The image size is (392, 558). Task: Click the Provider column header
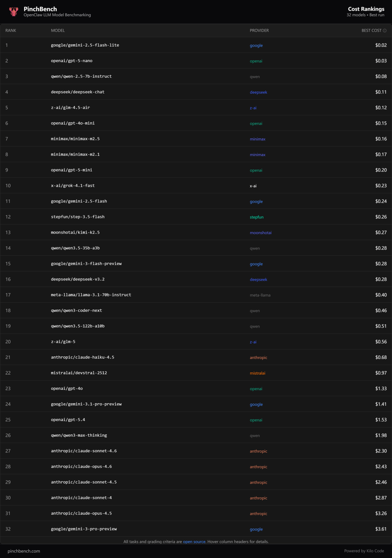point(259,31)
